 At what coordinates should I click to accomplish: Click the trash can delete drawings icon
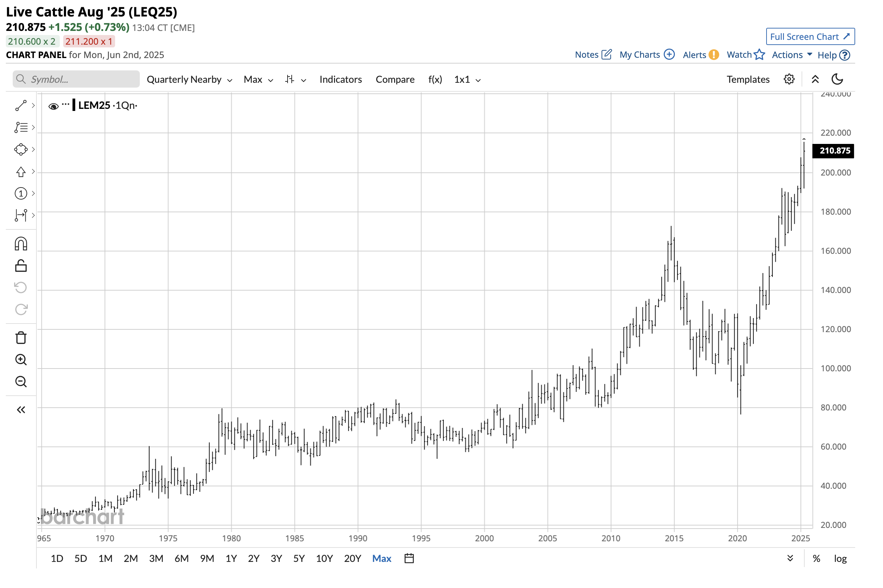pos(21,338)
